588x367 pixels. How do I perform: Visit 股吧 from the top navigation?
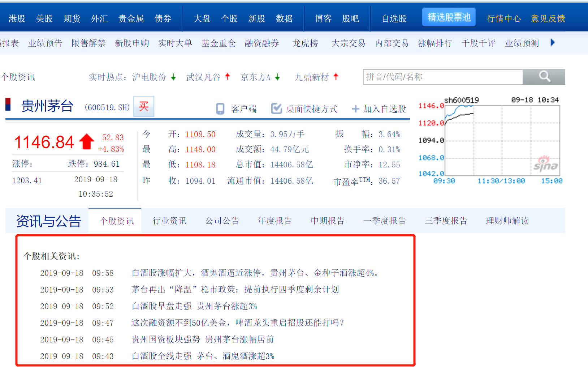351,18
